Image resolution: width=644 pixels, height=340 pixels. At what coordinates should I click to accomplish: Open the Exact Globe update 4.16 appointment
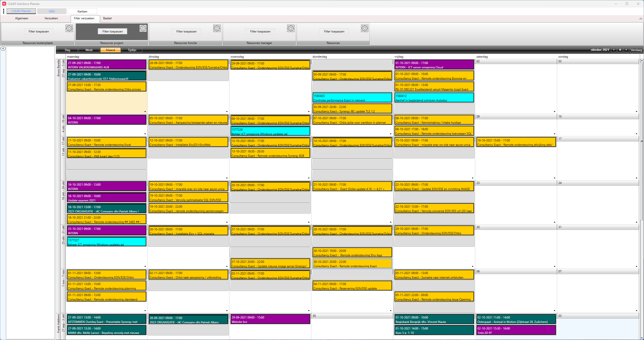pyautogui.click(x=352, y=186)
